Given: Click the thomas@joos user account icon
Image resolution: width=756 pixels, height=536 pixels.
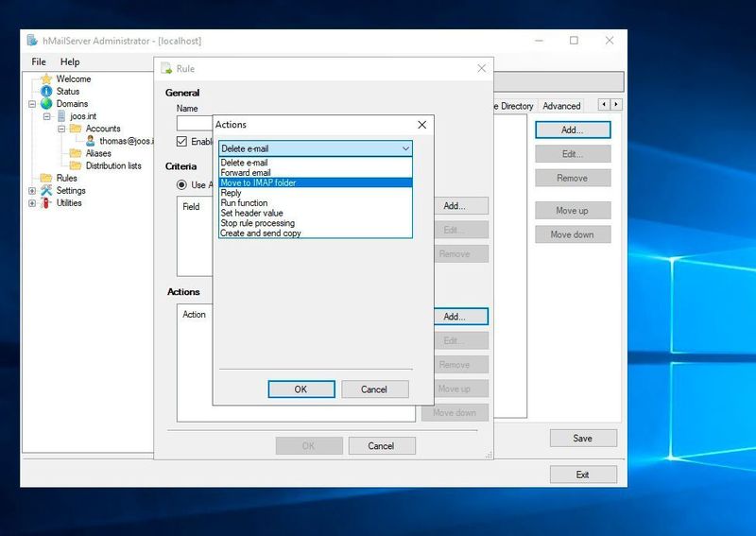Looking at the screenshot, I should [x=90, y=141].
